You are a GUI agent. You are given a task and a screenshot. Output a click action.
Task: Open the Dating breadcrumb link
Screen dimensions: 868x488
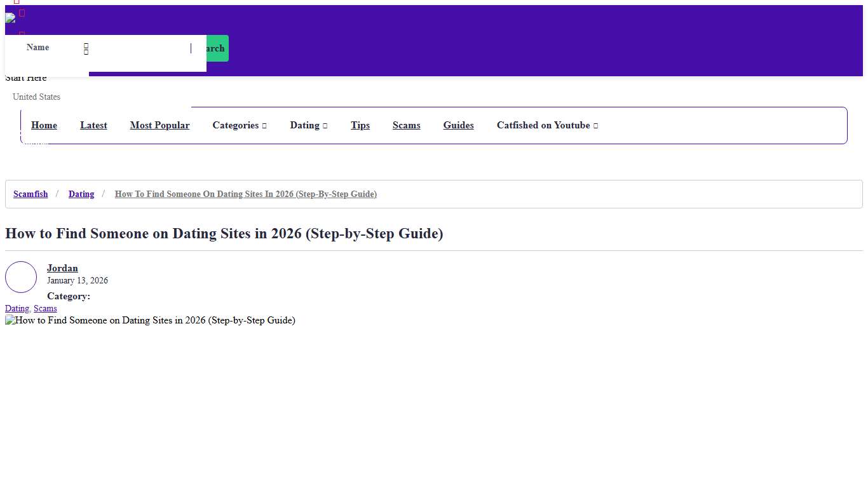tap(81, 194)
